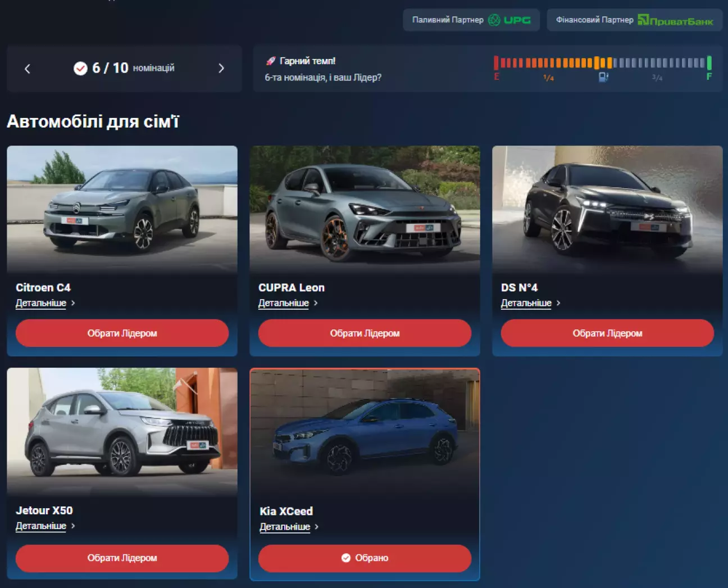This screenshot has width=728, height=588.
Task: Choose CUPRA Leon as Leader
Action: [365, 333]
